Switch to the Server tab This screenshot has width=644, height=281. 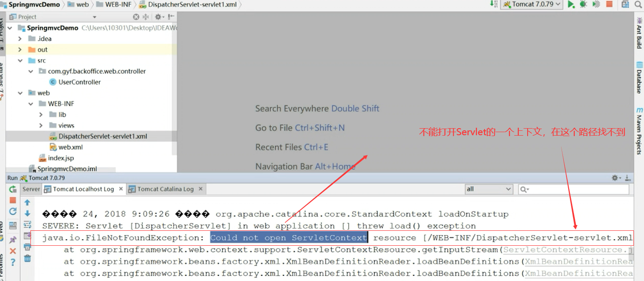pyautogui.click(x=31, y=189)
